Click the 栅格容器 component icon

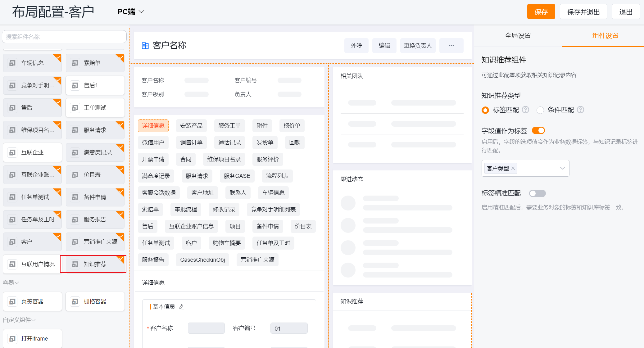tap(75, 301)
